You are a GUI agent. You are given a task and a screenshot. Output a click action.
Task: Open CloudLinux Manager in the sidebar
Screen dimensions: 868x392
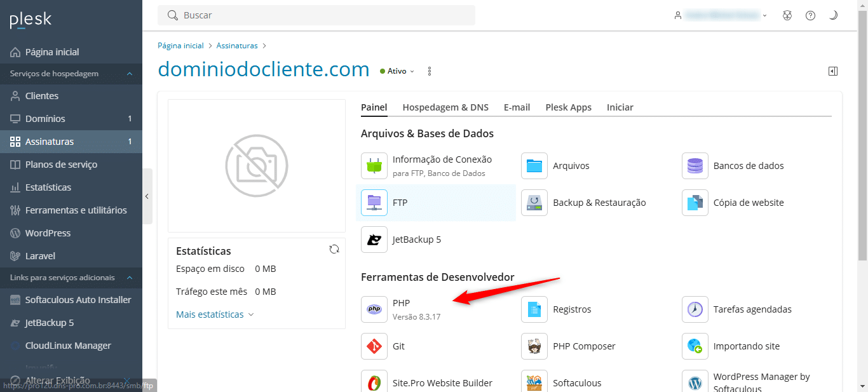(x=71, y=346)
